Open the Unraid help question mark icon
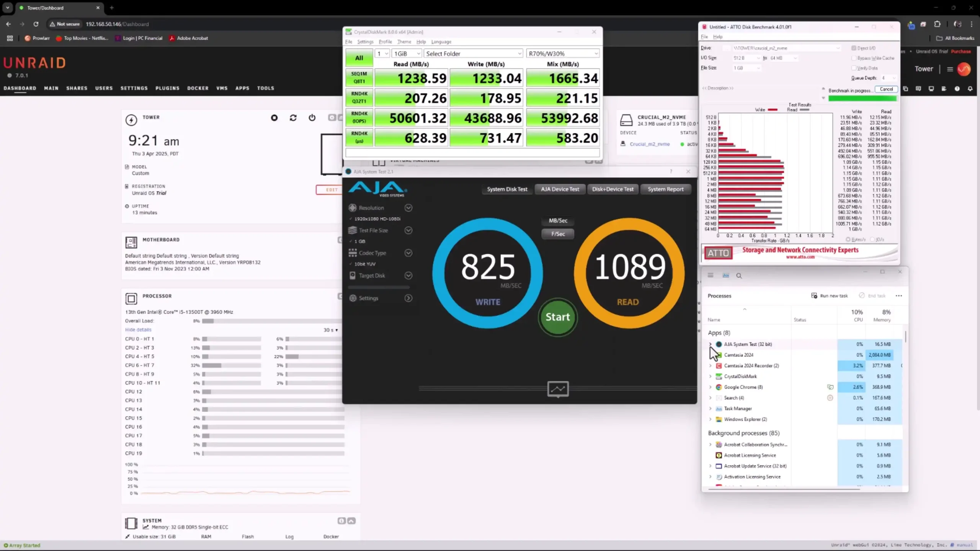The image size is (980, 551). point(957,89)
